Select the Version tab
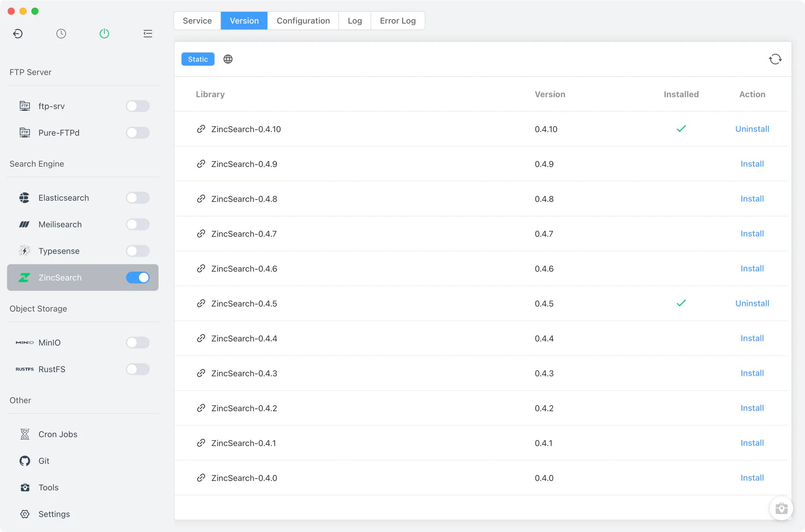 click(244, 21)
